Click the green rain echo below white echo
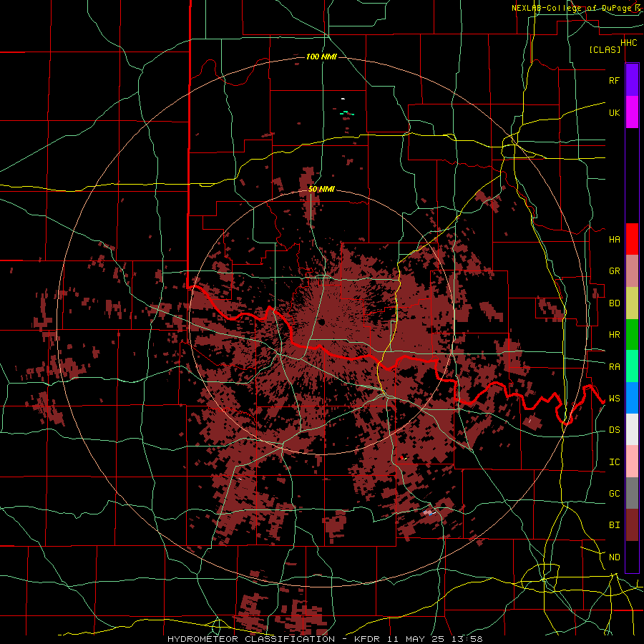 point(346,112)
